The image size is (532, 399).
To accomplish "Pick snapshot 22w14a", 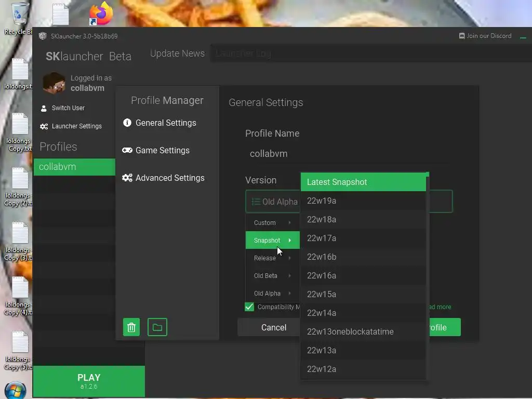I will (363, 312).
